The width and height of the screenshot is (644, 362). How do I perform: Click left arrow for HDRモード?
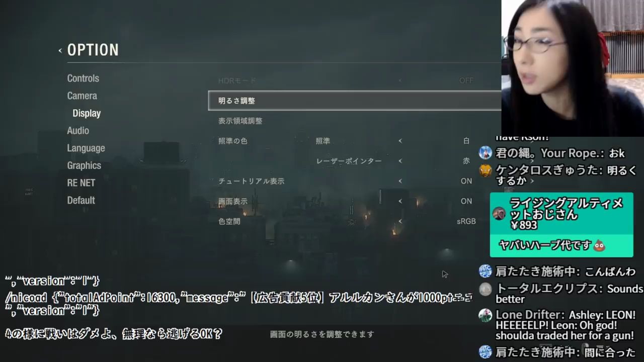coord(400,80)
